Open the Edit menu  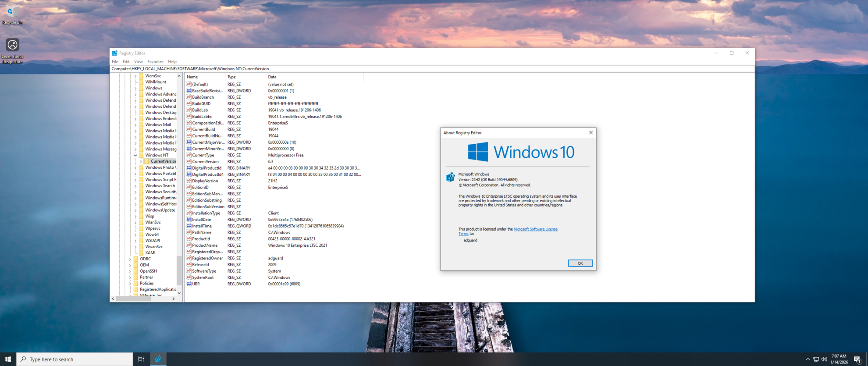pos(126,62)
